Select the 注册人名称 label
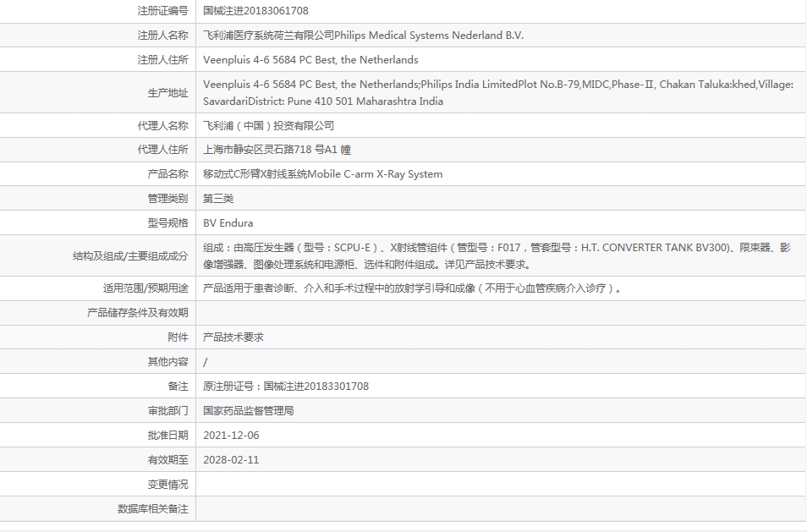The height and width of the screenshot is (532, 807). point(162,36)
